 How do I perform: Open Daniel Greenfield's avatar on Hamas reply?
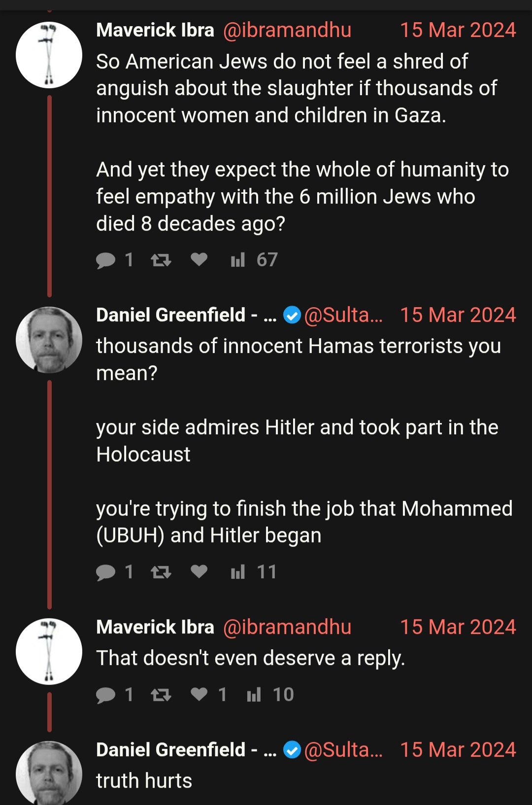tap(49, 340)
